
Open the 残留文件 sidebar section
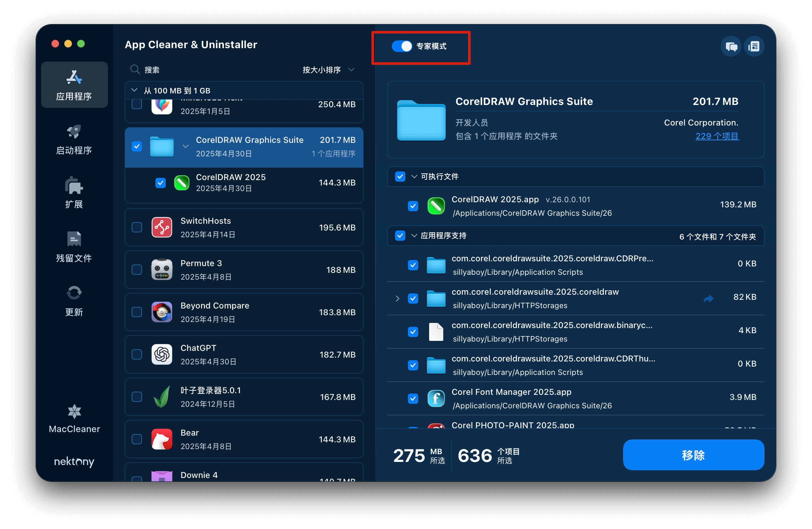pyautogui.click(x=74, y=247)
